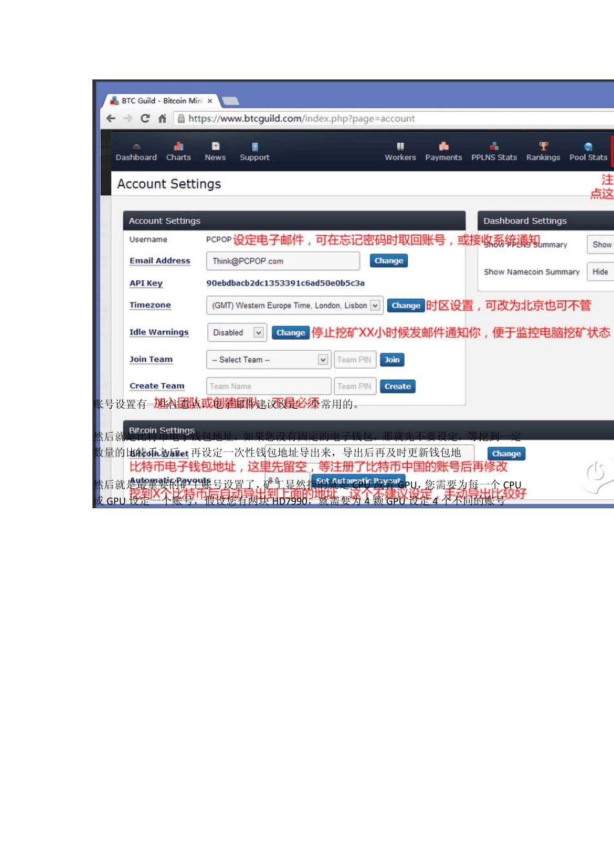Close the BTC Guild browser tab
Screen dimensions: 614x868
tap(209, 101)
